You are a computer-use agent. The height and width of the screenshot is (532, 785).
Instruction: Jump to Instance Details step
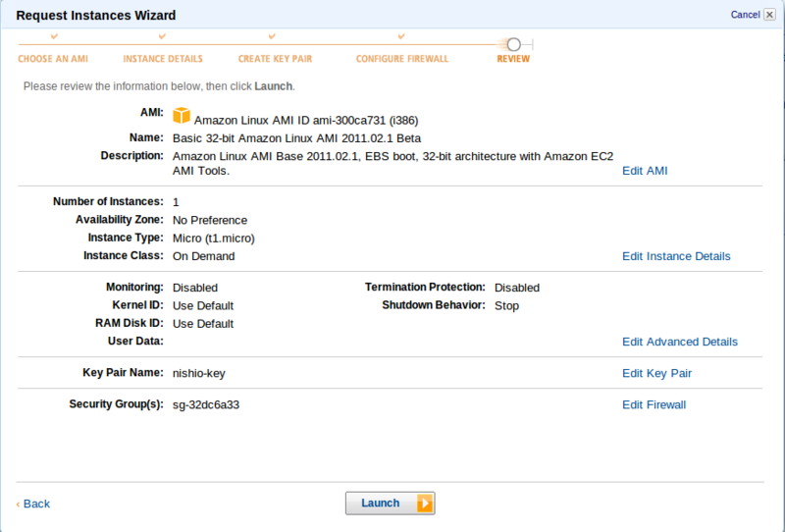(x=163, y=59)
